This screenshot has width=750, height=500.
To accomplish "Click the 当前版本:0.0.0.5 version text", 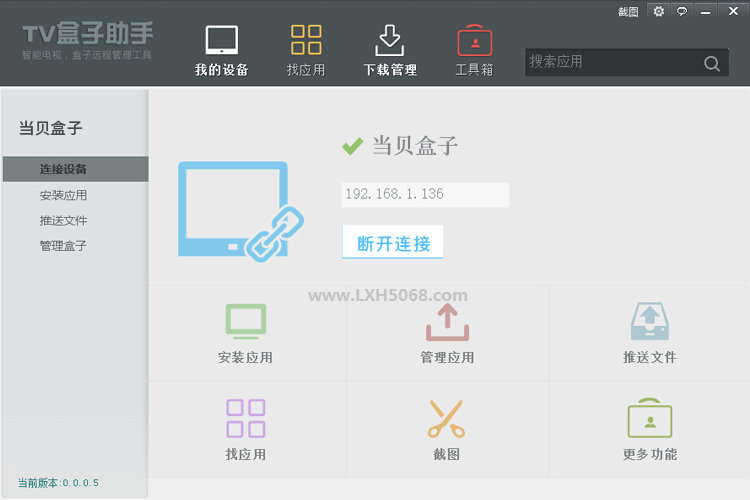I will point(58,483).
